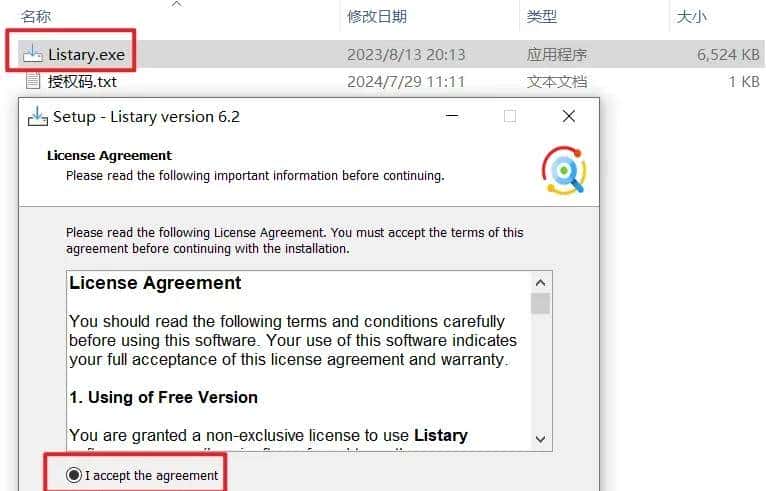Select "I accept the agreement" radio button

(74, 475)
